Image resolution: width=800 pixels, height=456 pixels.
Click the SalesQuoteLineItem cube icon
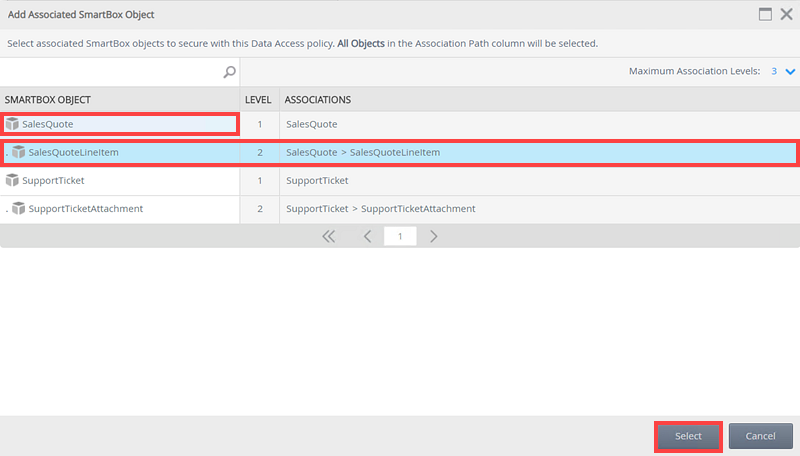click(x=19, y=152)
